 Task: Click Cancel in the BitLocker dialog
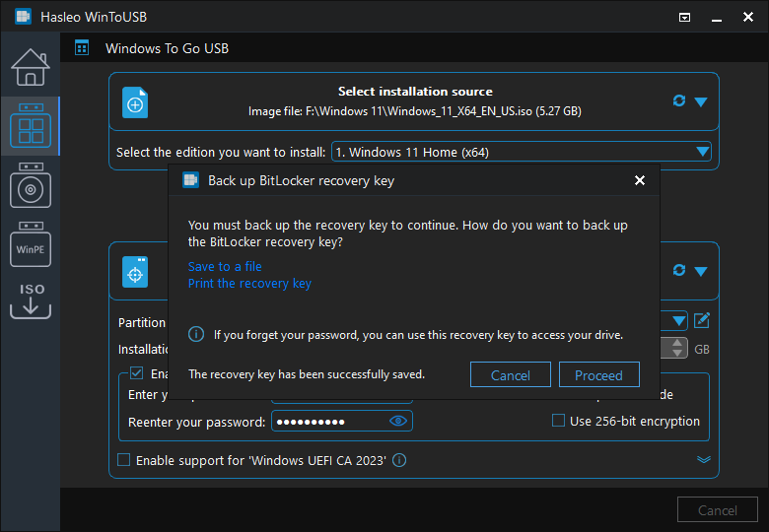[511, 374]
